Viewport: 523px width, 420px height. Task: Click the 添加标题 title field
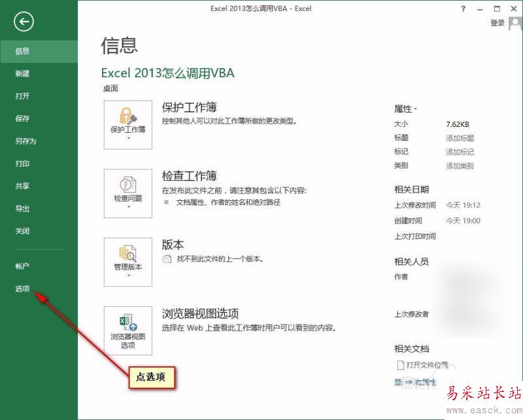460,138
